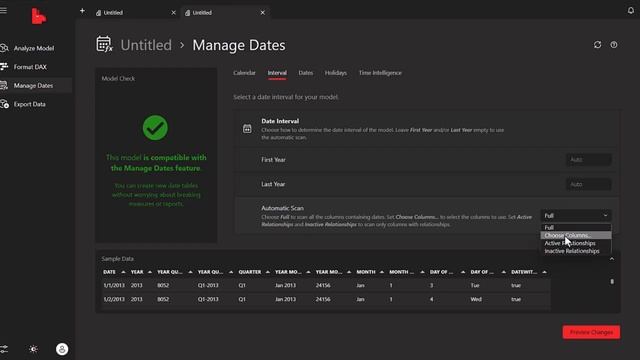Click the red Bravo logo
Viewport: 640px width, 360px height.
tap(38, 16)
